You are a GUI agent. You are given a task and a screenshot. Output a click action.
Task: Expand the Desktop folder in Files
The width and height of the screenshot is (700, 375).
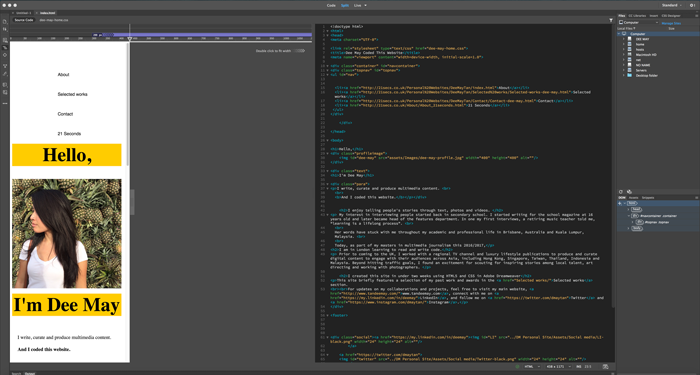[x=624, y=75]
